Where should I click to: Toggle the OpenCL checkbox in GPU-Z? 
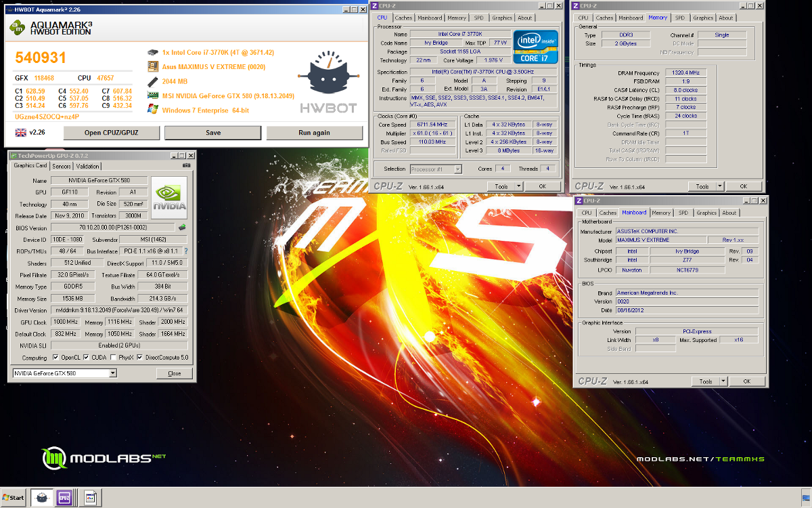click(x=55, y=358)
